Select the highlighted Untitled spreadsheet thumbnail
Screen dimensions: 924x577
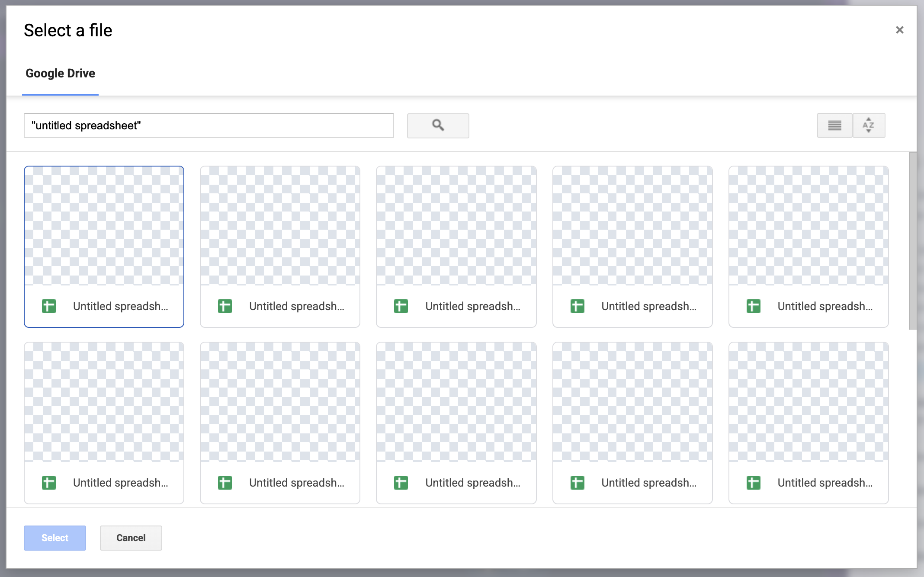104,247
